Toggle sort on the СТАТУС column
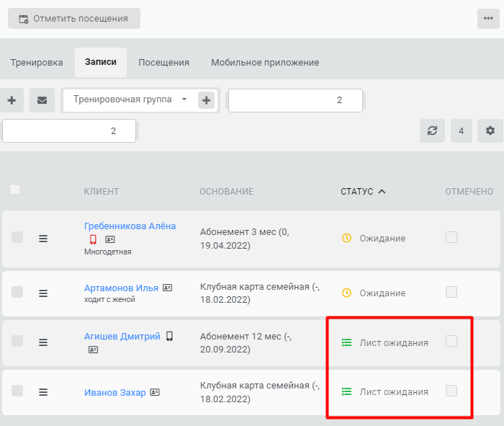Viewport: 504px width, 426px height. (x=363, y=192)
